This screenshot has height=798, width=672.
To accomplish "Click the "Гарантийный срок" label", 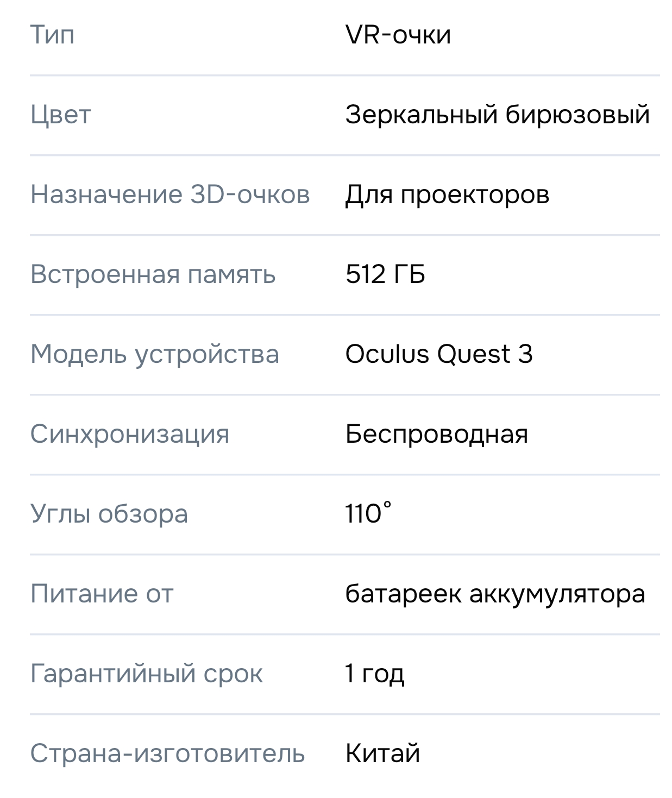I will click(x=147, y=674).
